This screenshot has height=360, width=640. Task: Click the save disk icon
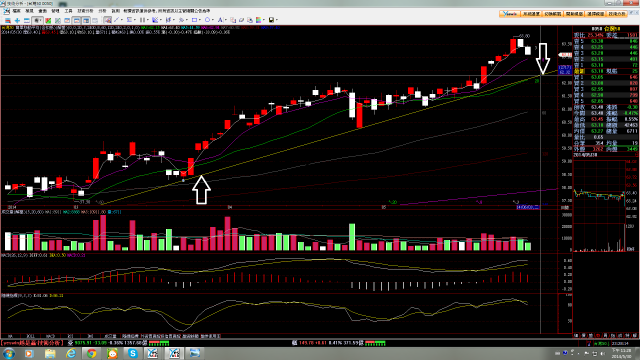click(x=271, y=20)
